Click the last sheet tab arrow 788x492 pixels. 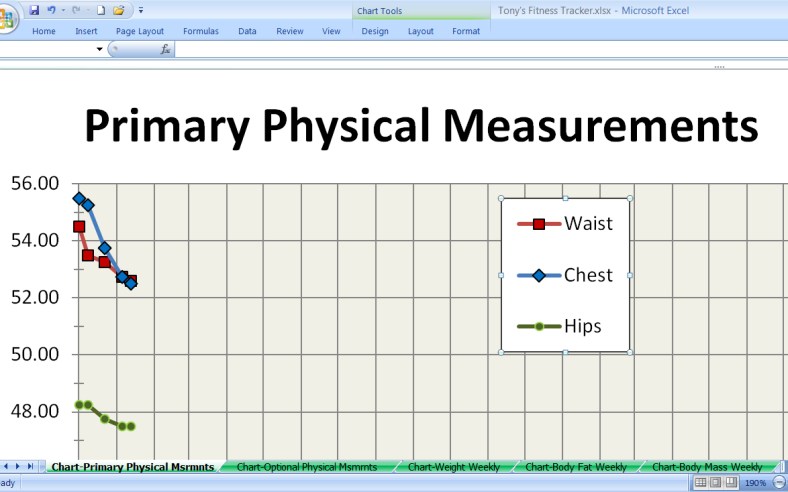tap(30, 466)
